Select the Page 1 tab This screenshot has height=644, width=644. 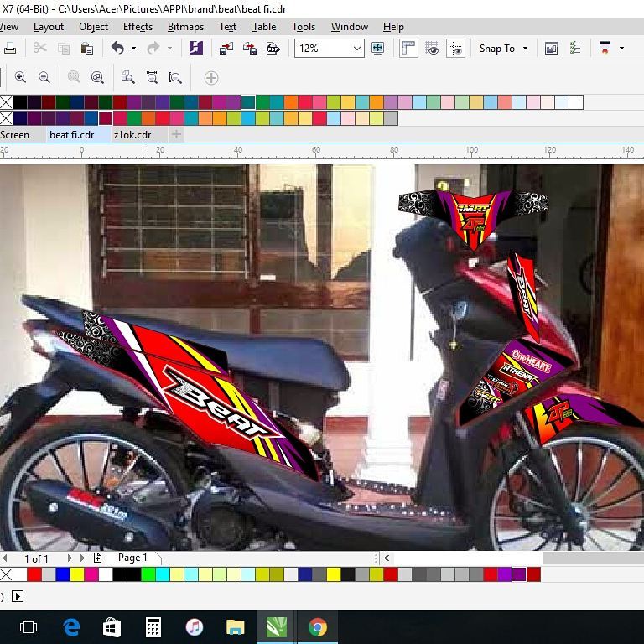(x=132, y=558)
